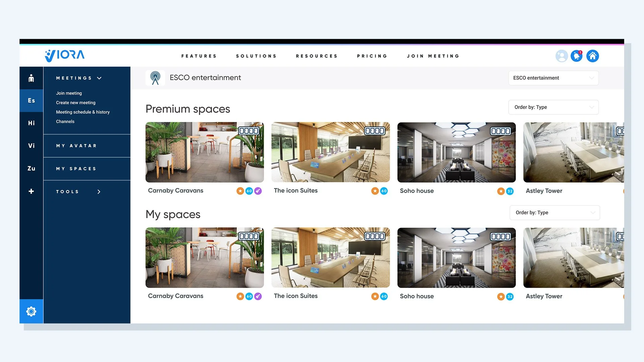Open the Features menu
The height and width of the screenshot is (362, 644).
(199, 56)
